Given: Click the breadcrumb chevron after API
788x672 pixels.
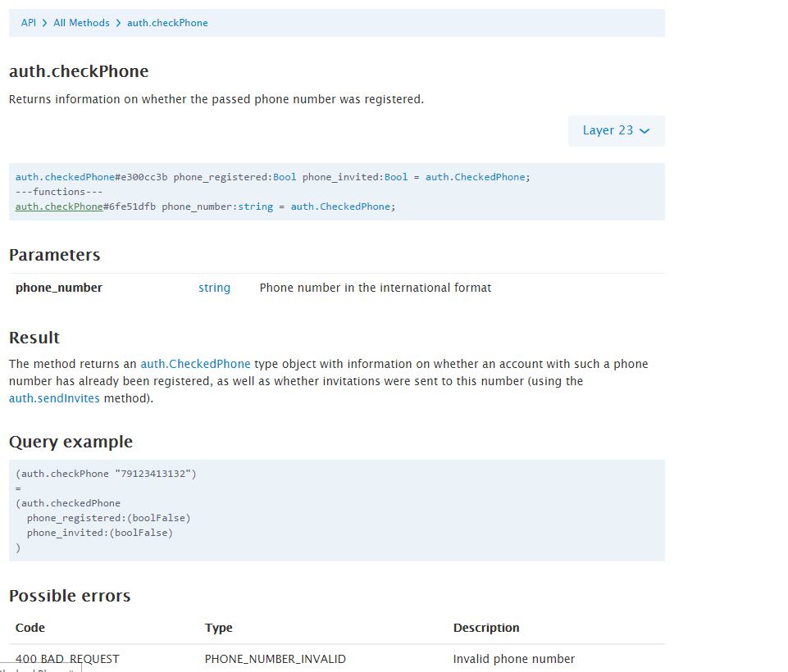Looking at the screenshot, I should tap(44, 23).
